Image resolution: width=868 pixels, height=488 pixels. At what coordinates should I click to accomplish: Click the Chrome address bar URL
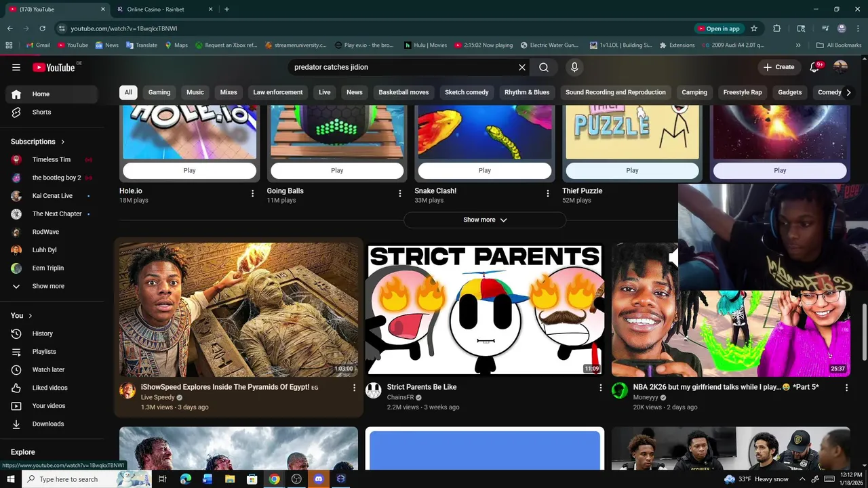[124, 28]
